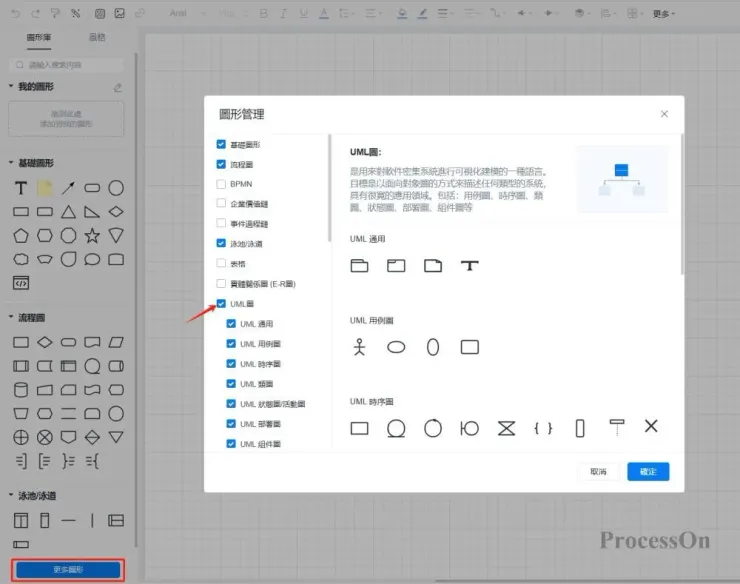Enable the BPMN checkbox

(221, 184)
